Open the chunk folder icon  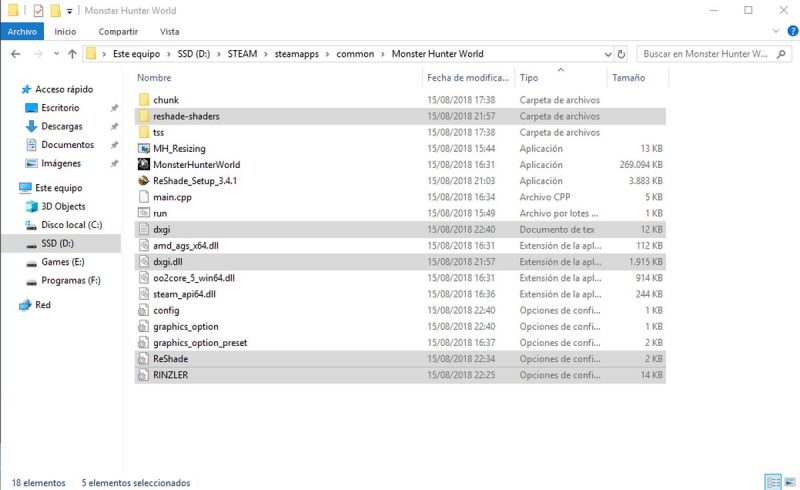click(144, 100)
